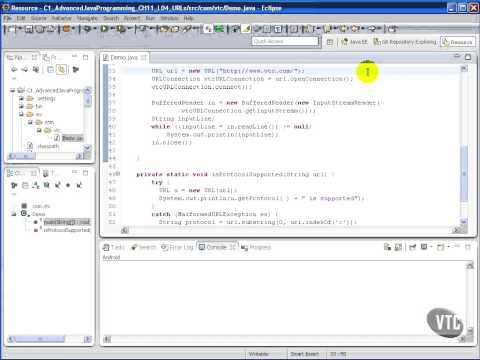The image size is (480, 360).
Task: Click the Back navigation arrow in explorer
Action: (14, 69)
